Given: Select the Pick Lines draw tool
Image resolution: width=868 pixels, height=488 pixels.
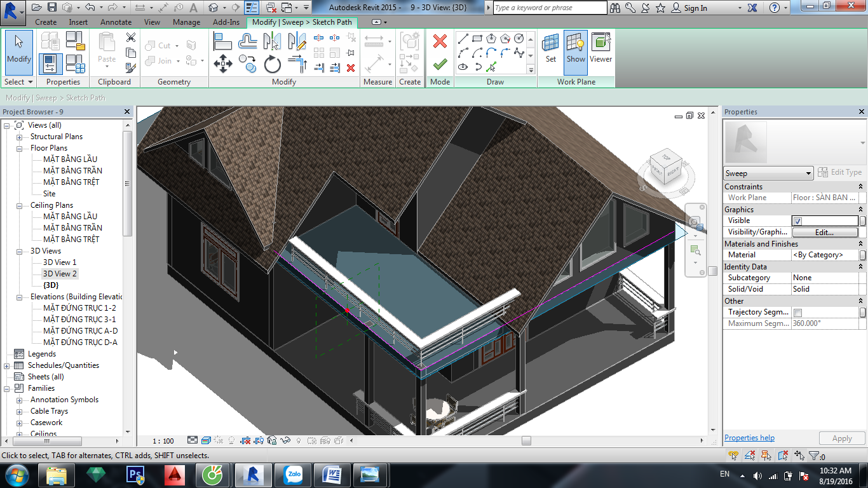Looking at the screenshot, I should point(491,67).
